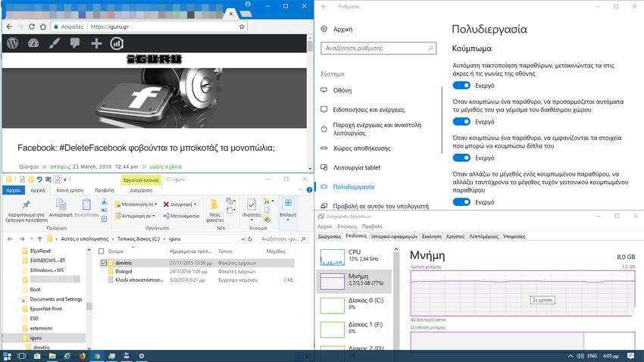Toggle show items to snap beside switch
644x362 pixels.
[461, 158]
